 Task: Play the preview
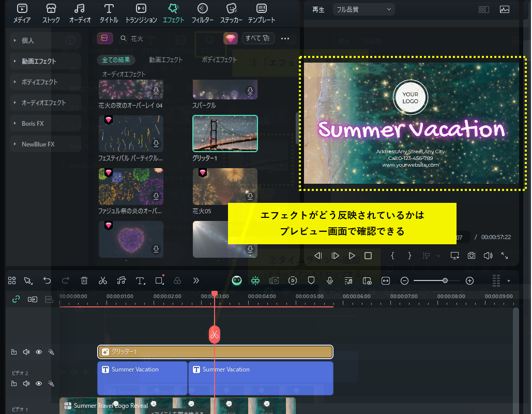coord(352,256)
